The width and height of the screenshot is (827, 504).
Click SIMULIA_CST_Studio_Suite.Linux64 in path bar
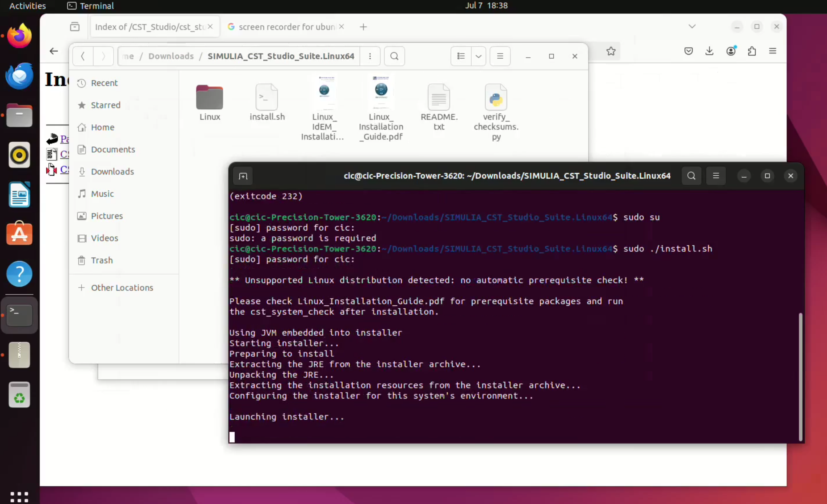click(x=281, y=56)
